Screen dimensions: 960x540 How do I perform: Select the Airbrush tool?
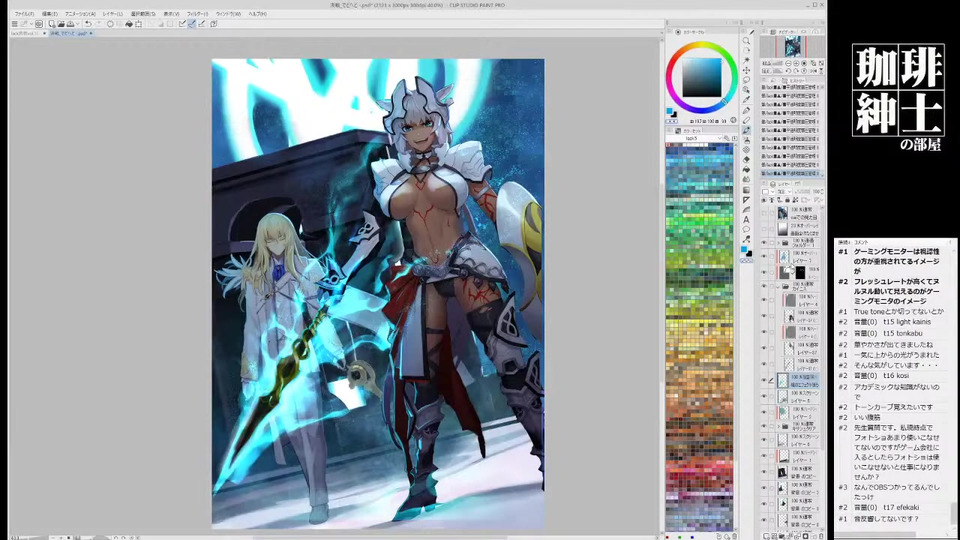point(746,140)
